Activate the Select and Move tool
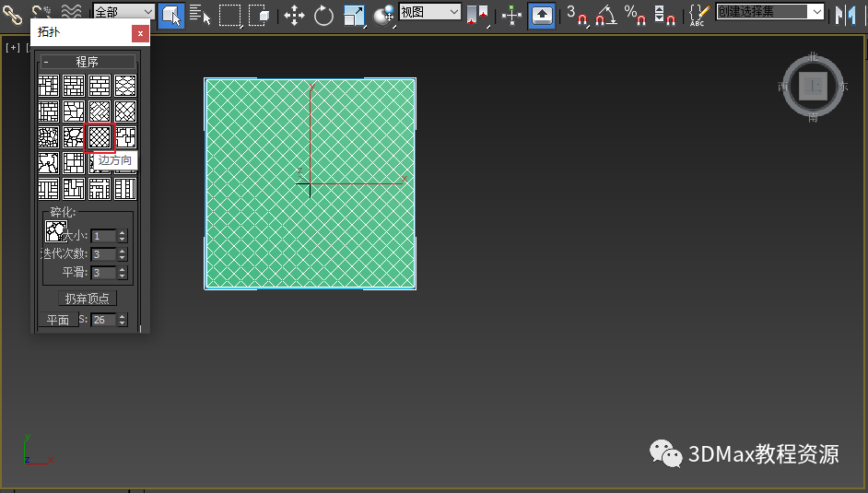This screenshot has height=493, width=868. click(x=294, y=16)
